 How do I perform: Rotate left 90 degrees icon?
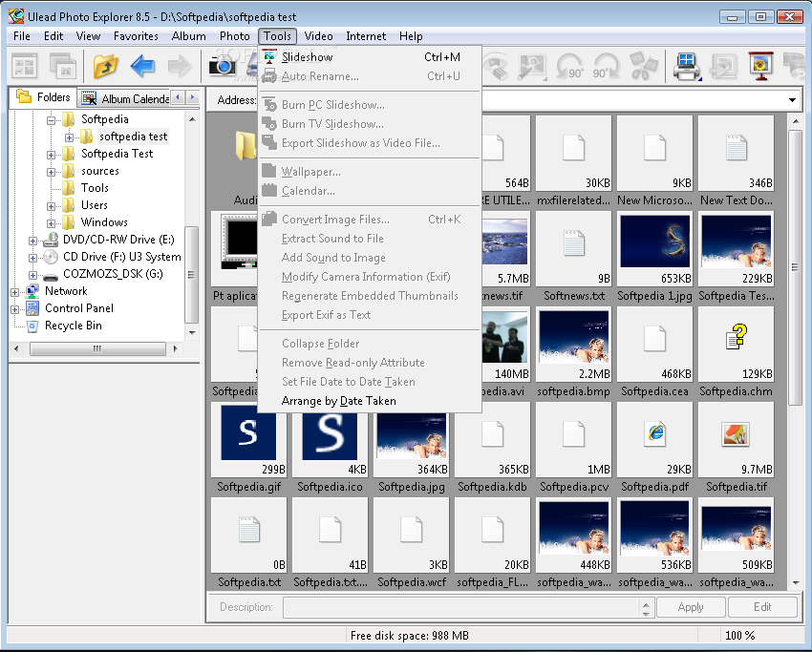[570, 66]
